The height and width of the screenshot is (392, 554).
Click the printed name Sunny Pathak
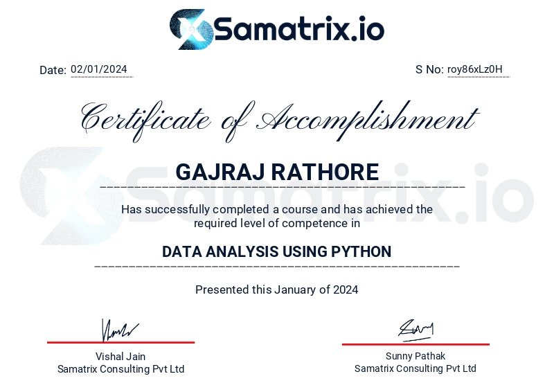415,357
